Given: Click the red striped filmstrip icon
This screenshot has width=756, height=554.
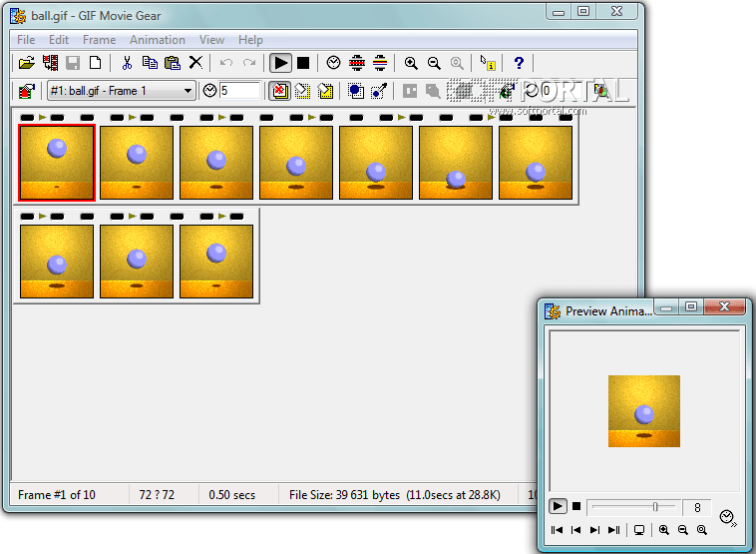Looking at the screenshot, I should point(357,63).
